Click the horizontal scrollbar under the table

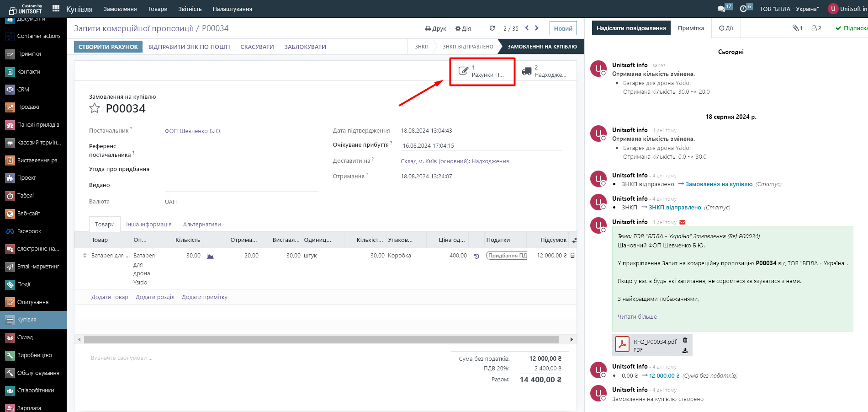point(321,339)
